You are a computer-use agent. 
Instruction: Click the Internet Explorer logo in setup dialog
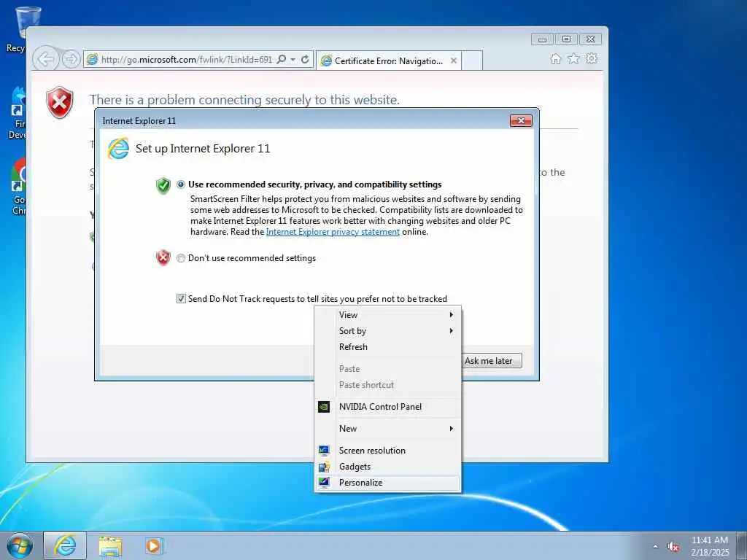click(118, 149)
